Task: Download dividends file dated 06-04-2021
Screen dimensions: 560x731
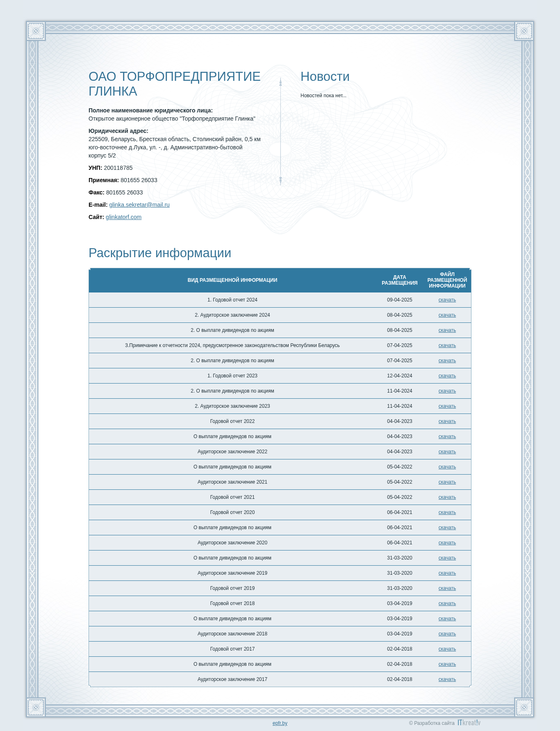Action: pyautogui.click(x=447, y=528)
